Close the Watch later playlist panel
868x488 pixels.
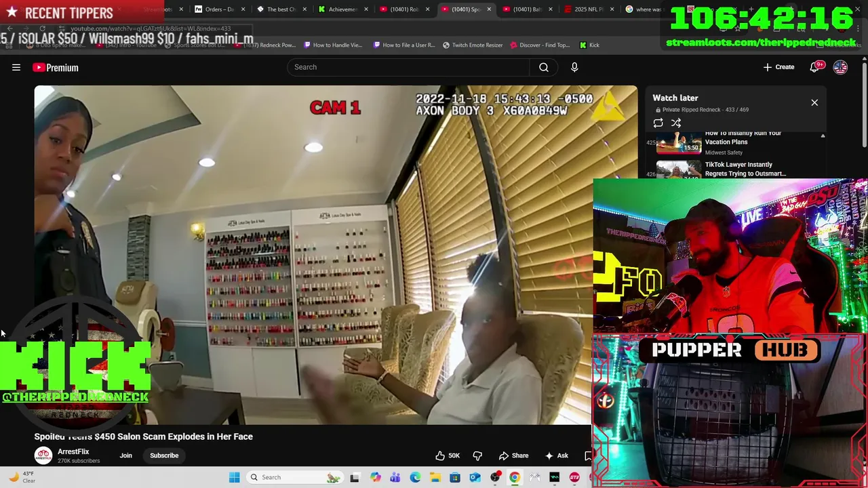coord(814,102)
